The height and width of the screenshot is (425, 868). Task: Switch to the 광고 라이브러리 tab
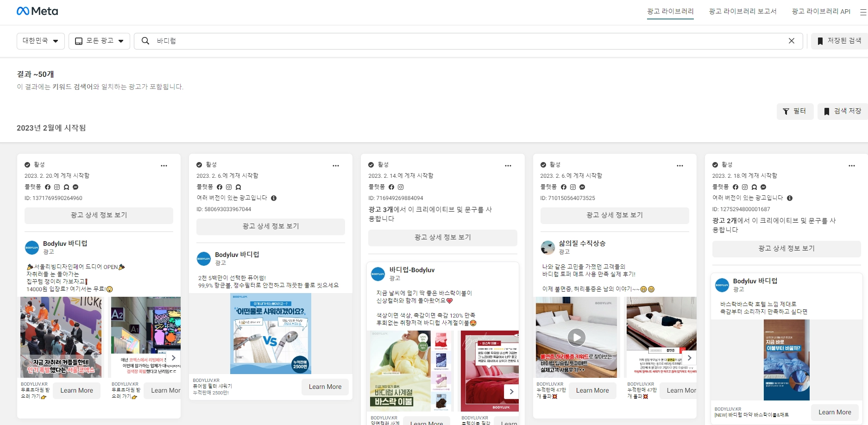[670, 11]
